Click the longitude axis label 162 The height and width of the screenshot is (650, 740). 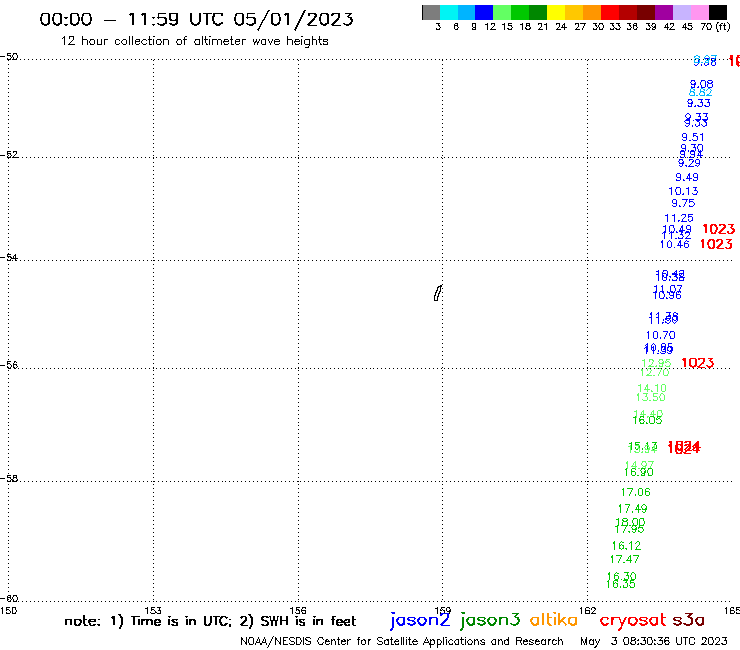(x=588, y=610)
